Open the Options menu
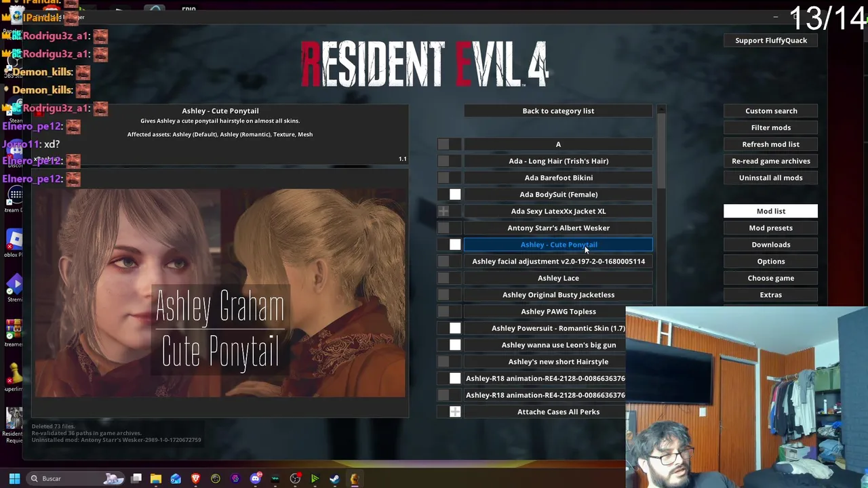The image size is (868, 488). point(770,261)
